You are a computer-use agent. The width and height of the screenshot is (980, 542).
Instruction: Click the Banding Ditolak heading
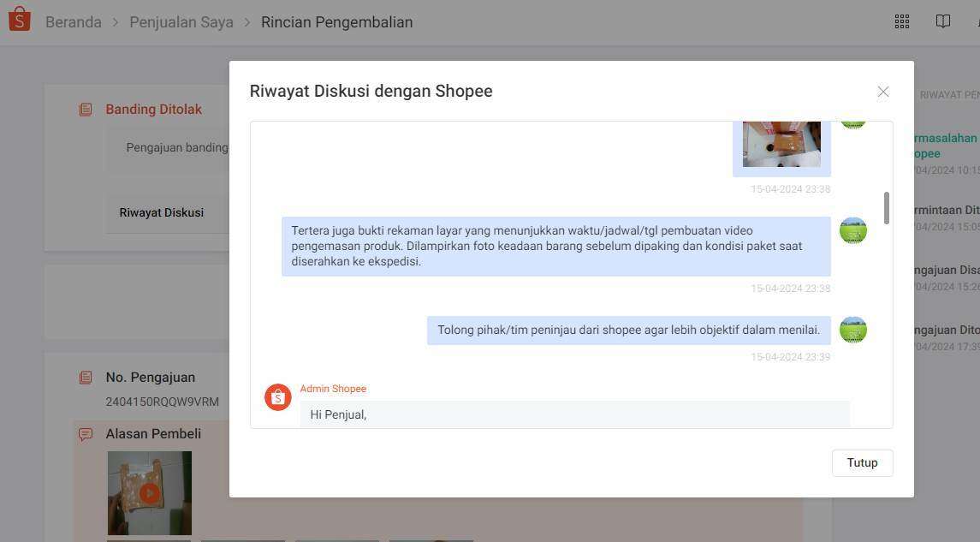[154, 110]
